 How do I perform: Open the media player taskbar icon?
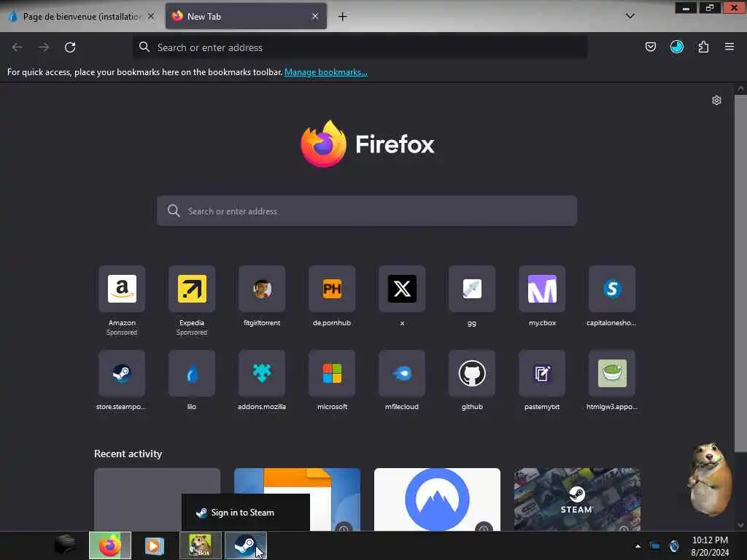pyautogui.click(x=154, y=545)
